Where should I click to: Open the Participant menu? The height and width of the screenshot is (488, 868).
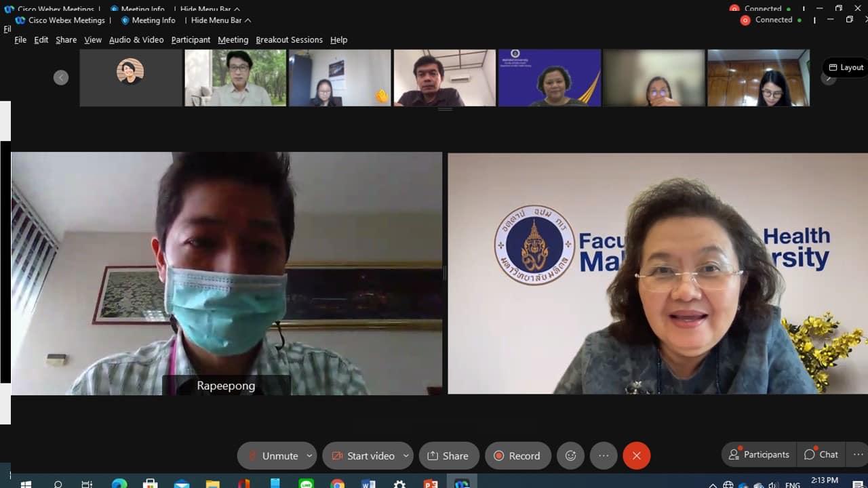191,40
